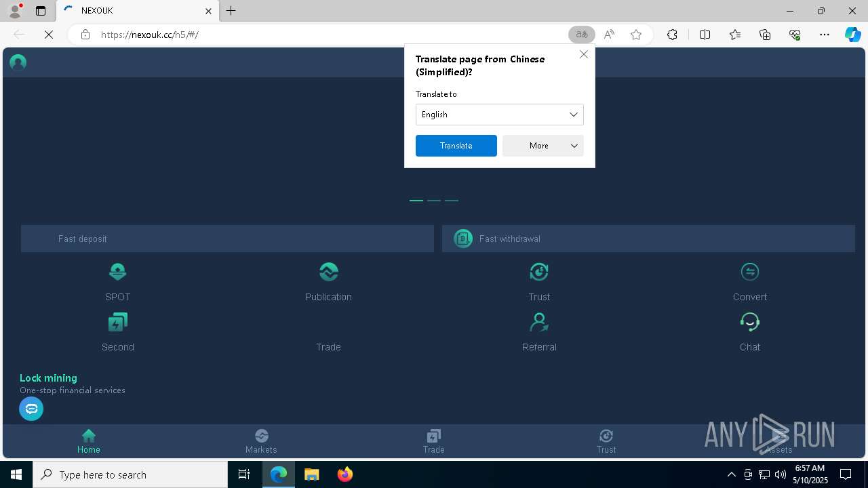The width and height of the screenshot is (868, 488).
Task: Open browser Extensions icon
Action: [672, 35]
